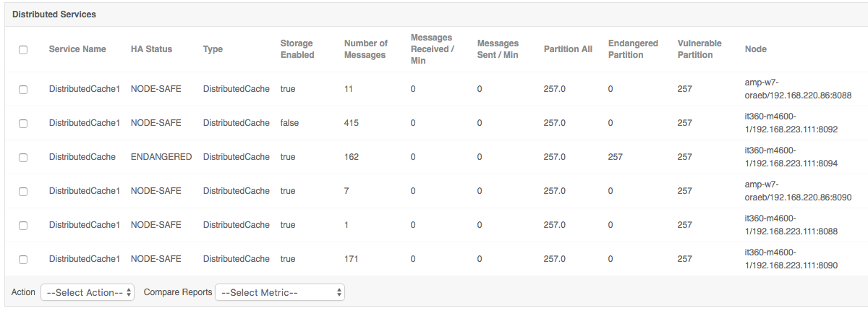Sort by the HA Status column header
Viewport: 868px width, 319px height.
coord(151,49)
